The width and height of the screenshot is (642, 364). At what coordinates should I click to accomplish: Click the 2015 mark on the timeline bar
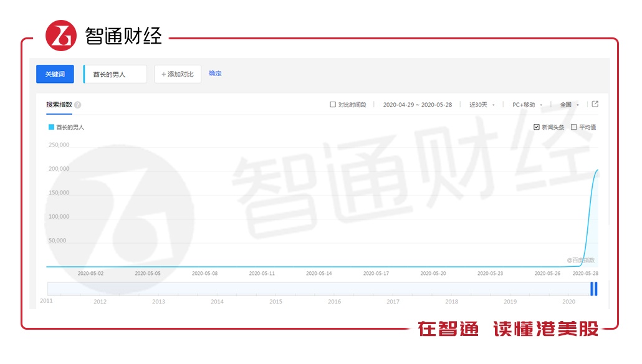pyautogui.click(x=275, y=301)
